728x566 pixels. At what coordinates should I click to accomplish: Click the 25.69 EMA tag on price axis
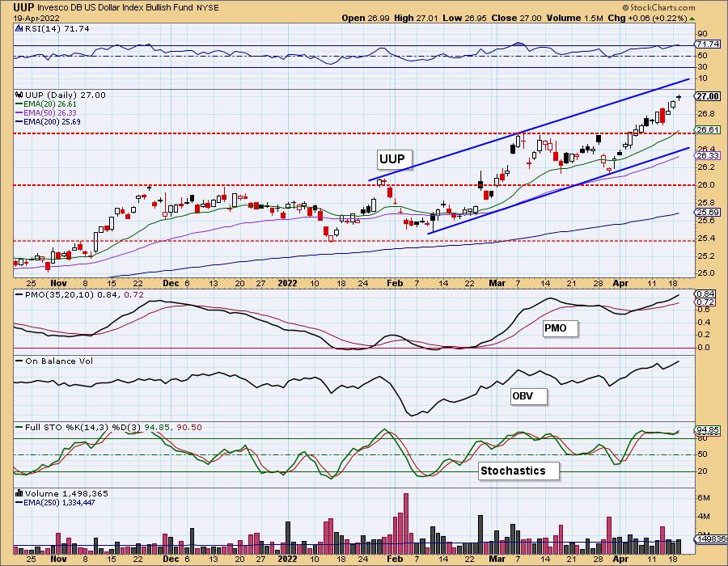tap(708, 212)
